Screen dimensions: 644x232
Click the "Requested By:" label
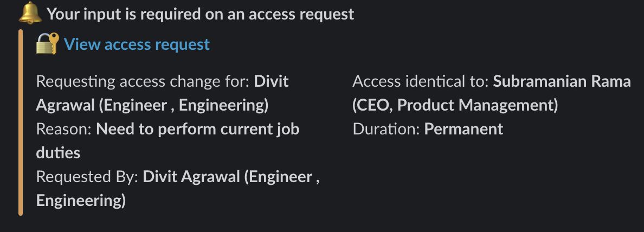[87, 177]
